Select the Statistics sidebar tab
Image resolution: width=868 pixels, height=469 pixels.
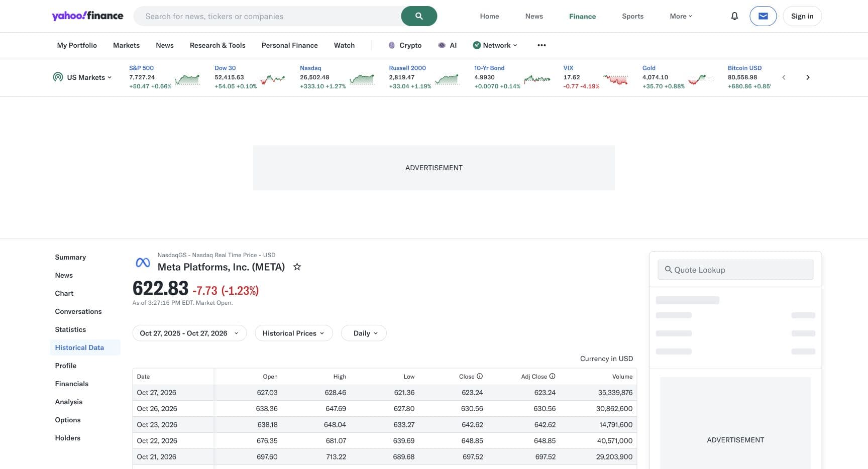pyautogui.click(x=70, y=329)
